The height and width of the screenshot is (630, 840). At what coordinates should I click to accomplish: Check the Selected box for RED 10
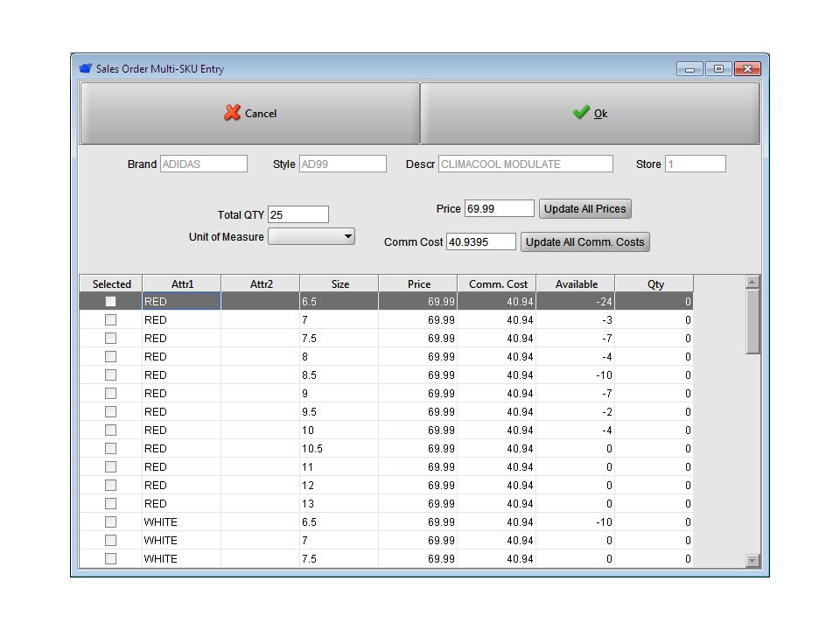pos(110,430)
